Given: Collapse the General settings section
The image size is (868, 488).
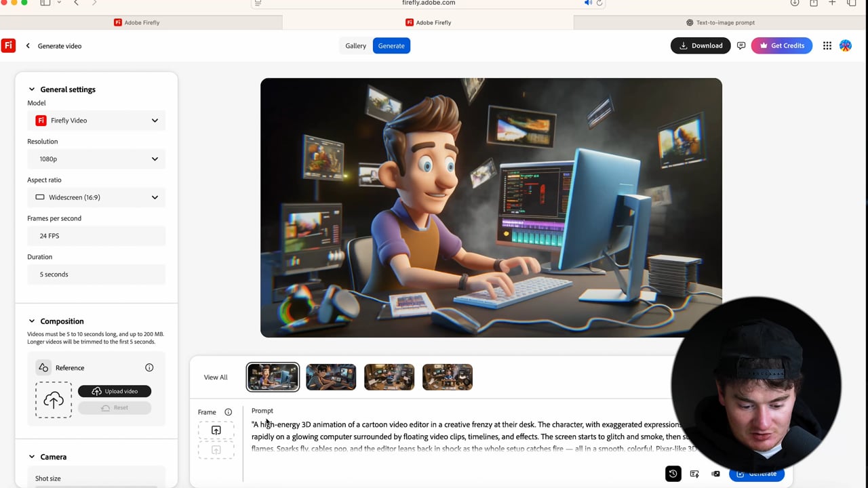Looking at the screenshot, I should 31,89.
